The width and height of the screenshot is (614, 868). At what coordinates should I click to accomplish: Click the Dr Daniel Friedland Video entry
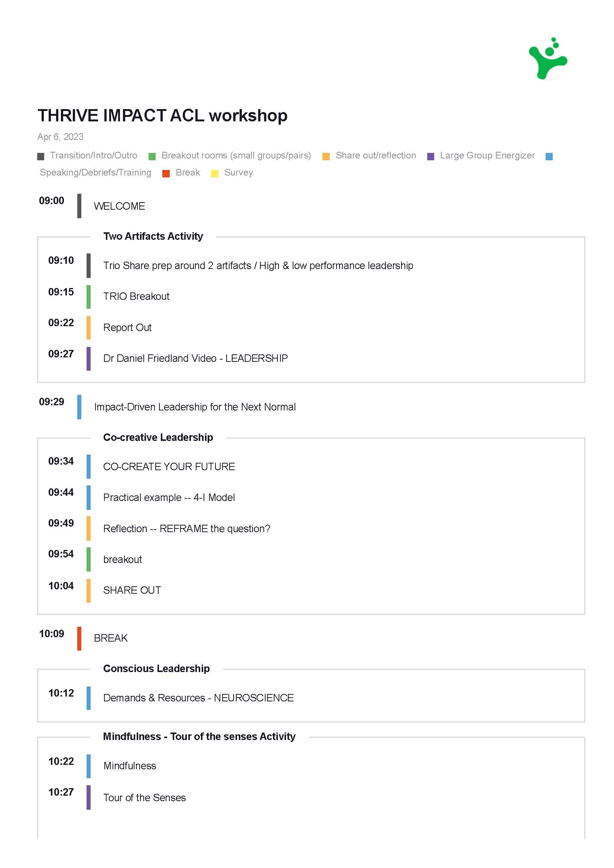[195, 358]
